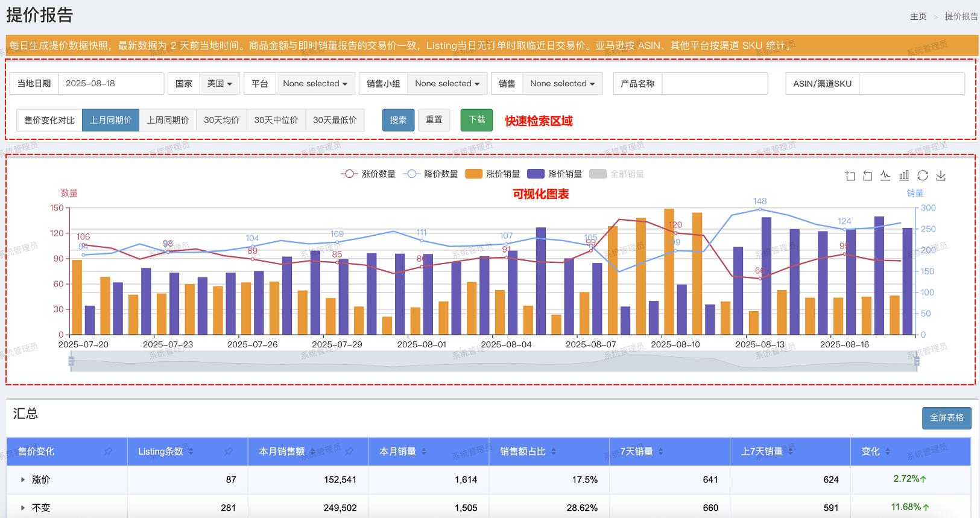
Task: Sort table by 本月销量 column
Action: (x=423, y=452)
